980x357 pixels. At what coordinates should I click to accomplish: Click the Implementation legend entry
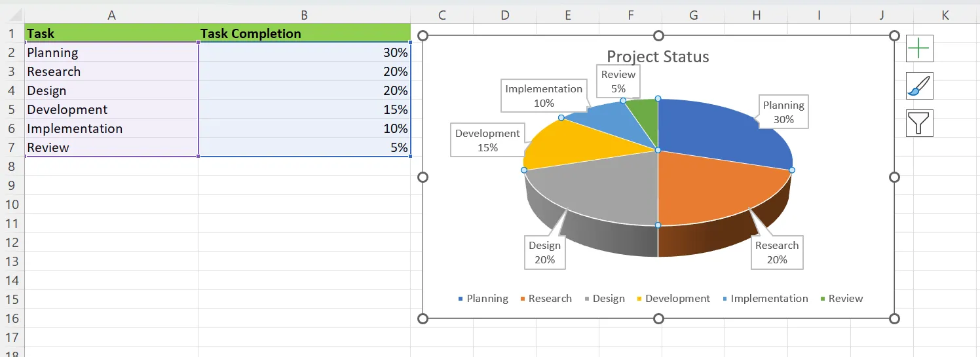pyautogui.click(x=764, y=299)
